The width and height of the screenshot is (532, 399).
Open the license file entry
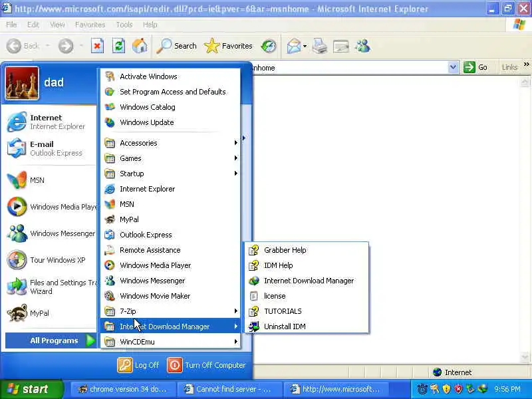tap(307, 296)
